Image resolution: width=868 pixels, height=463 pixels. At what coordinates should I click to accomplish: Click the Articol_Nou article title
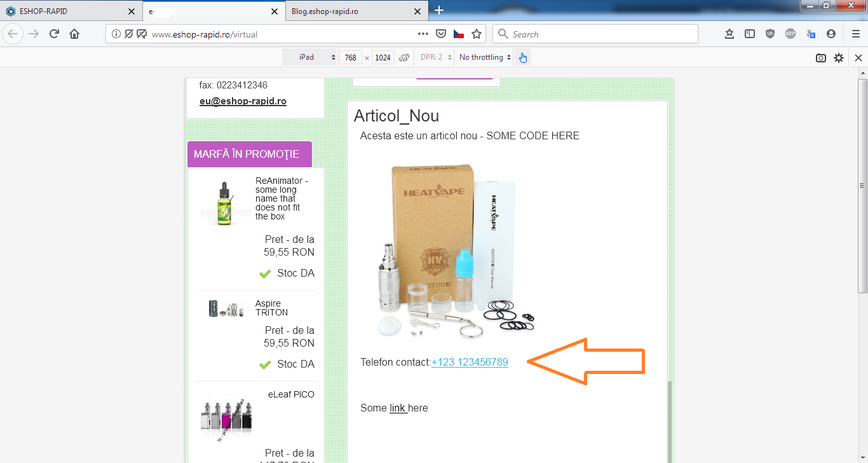point(397,116)
